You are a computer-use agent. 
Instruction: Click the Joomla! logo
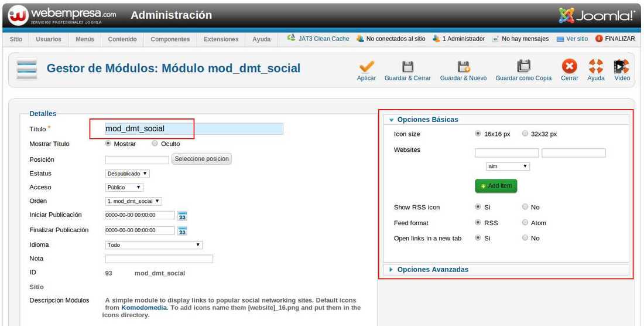click(597, 16)
